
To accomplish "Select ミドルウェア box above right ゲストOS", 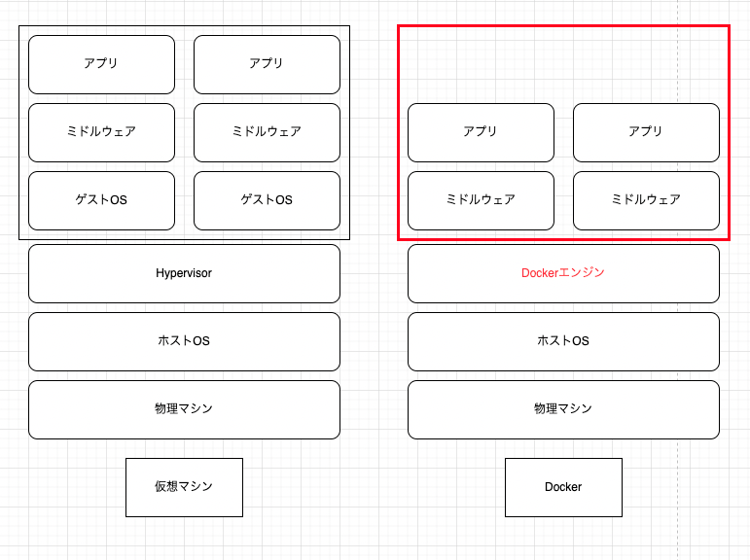I will coord(267,132).
